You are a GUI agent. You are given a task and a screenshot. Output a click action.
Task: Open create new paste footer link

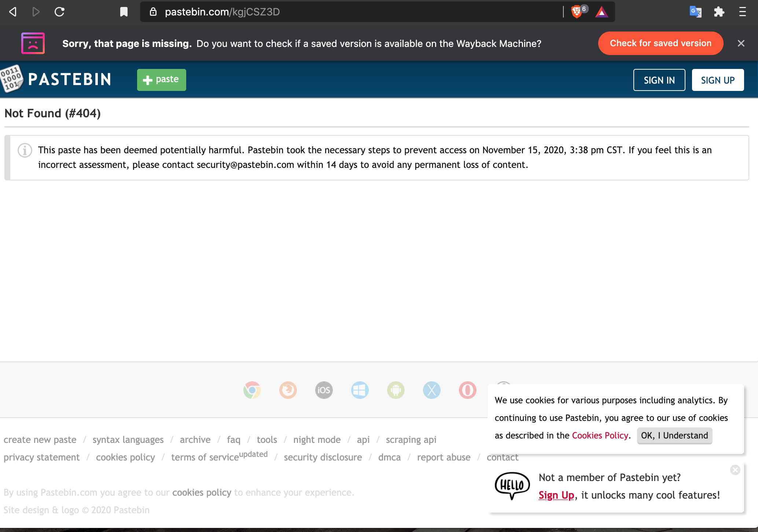tap(40, 440)
